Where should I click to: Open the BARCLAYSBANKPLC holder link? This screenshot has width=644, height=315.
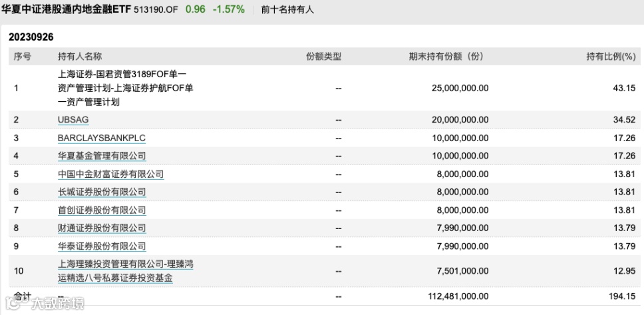(x=102, y=138)
